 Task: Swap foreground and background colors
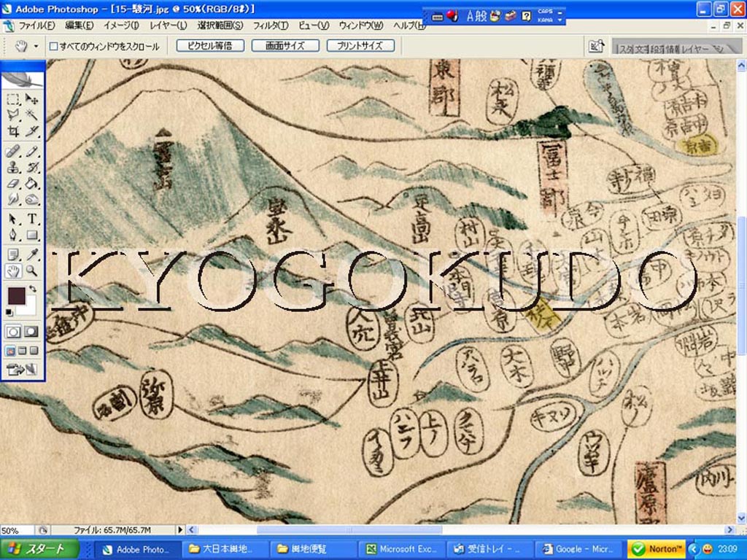point(33,289)
